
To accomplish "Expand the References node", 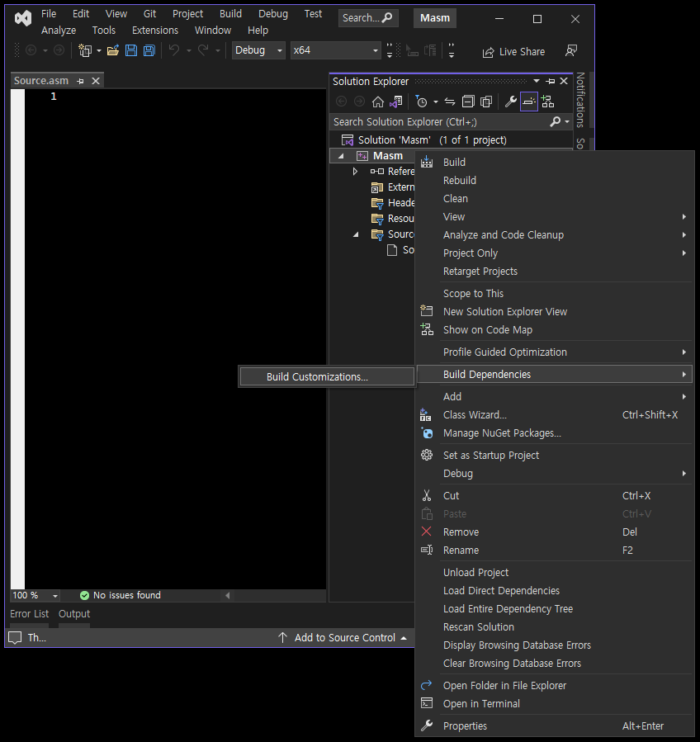I will click(x=355, y=172).
